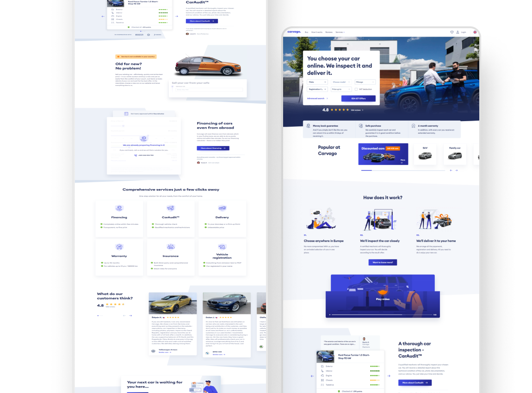The height and width of the screenshot is (393, 532).
Task: Click the Engine row icon on the right page
Action: (322, 375)
